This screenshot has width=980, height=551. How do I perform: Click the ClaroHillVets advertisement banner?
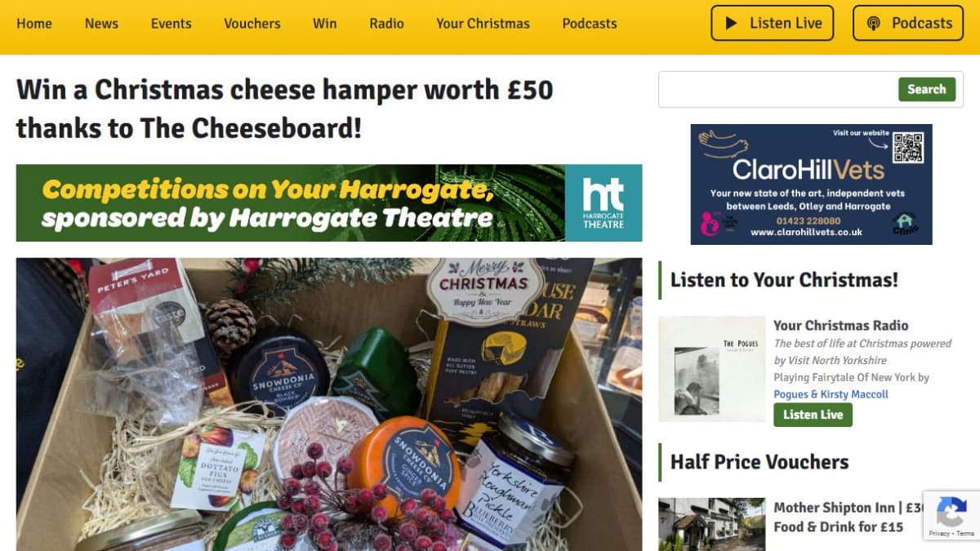pyautogui.click(x=811, y=184)
